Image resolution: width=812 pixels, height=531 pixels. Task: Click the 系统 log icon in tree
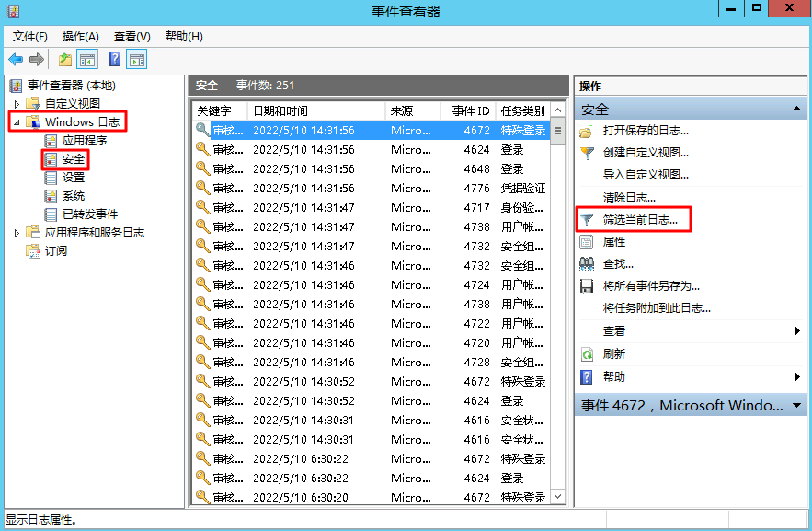tap(51, 196)
